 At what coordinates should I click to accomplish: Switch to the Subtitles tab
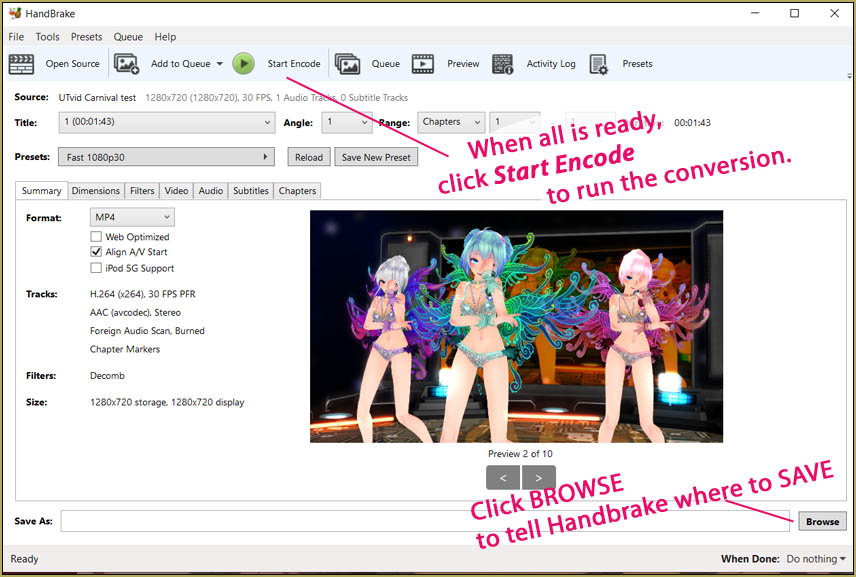(x=251, y=191)
